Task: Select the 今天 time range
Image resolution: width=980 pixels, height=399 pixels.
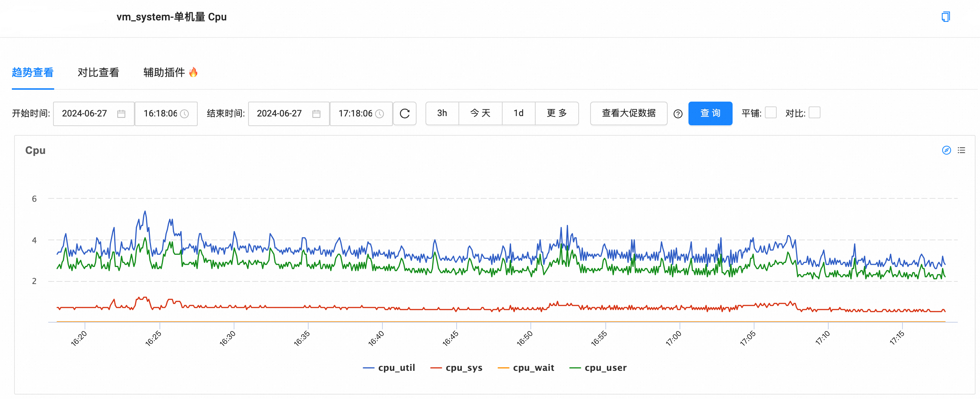Action: (480, 113)
